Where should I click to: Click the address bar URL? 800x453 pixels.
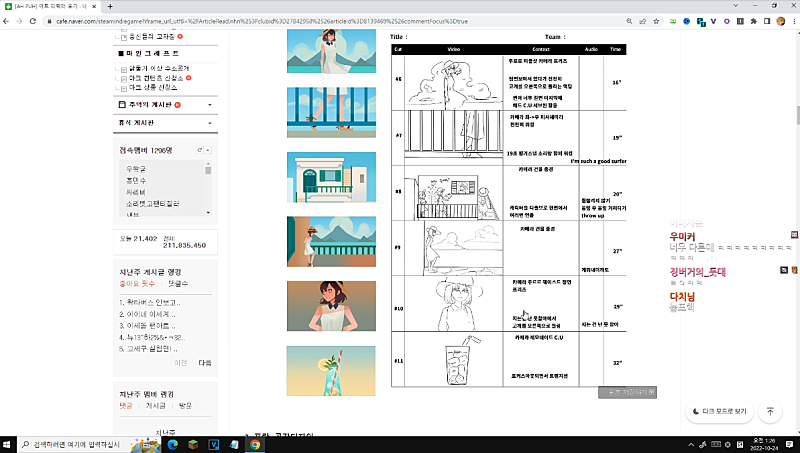click(x=262, y=21)
